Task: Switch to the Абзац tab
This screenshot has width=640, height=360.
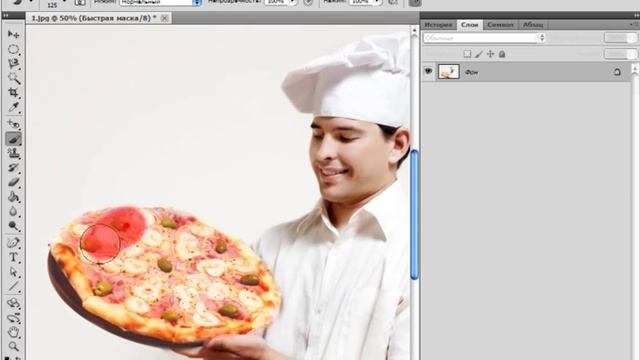Action: click(533, 25)
